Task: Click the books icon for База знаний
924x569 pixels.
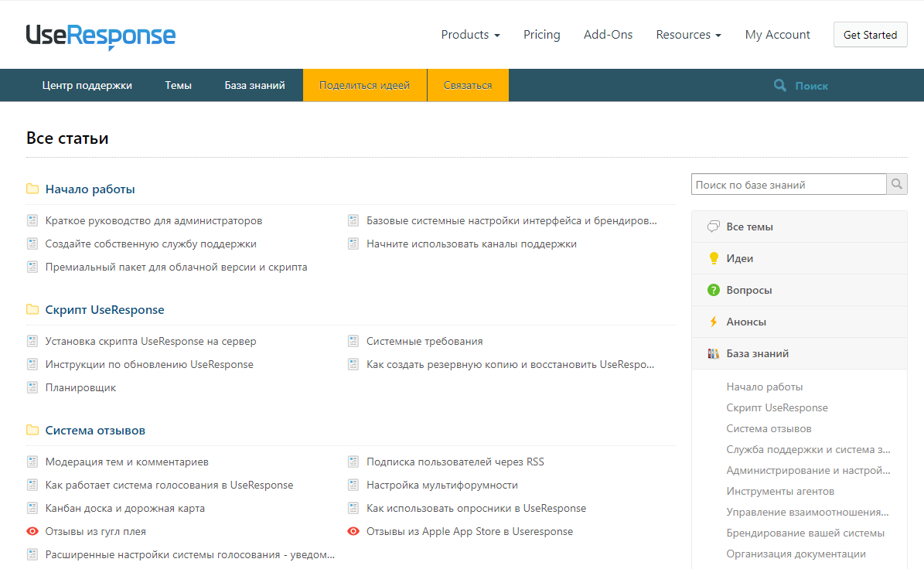Action: point(713,354)
